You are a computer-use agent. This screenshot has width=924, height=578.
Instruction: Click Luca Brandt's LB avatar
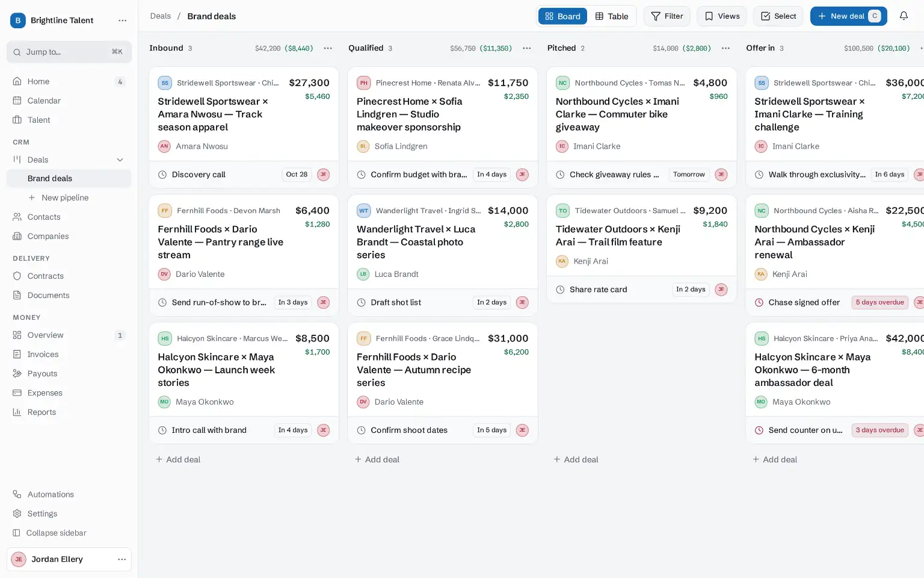point(363,274)
